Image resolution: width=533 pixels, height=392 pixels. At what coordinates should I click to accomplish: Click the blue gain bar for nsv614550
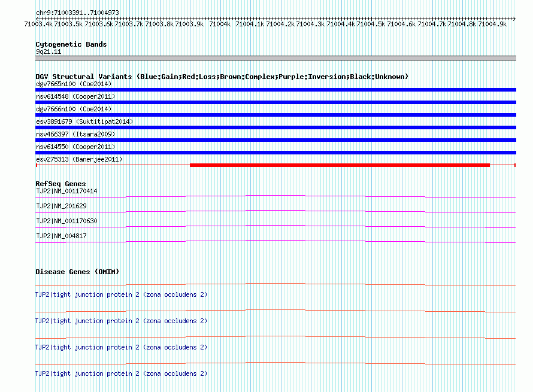pyautogui.click(x=275, y=153)
